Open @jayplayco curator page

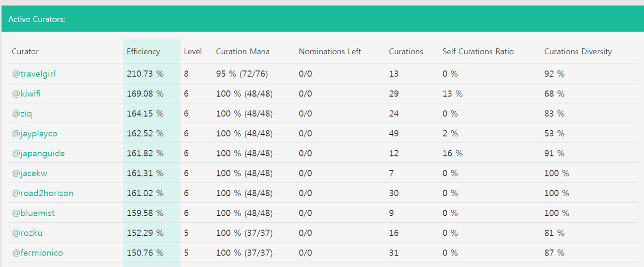(35, 133)
